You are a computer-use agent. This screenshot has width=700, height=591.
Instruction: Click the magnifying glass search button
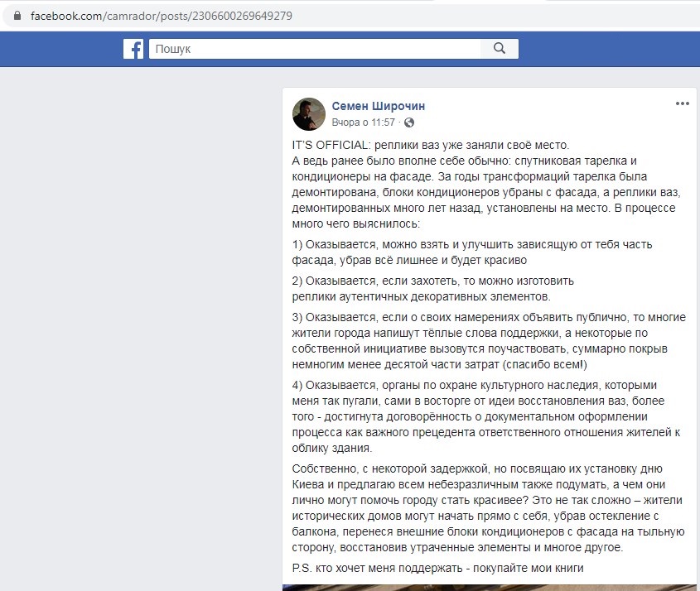pyautogui.click(x=500, y=49)
